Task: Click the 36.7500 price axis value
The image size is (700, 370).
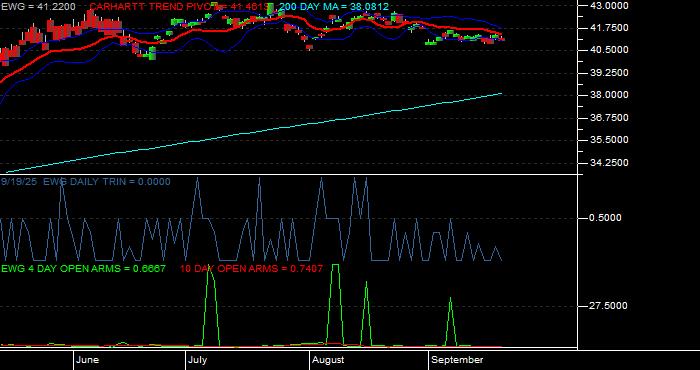Action: 608,117
